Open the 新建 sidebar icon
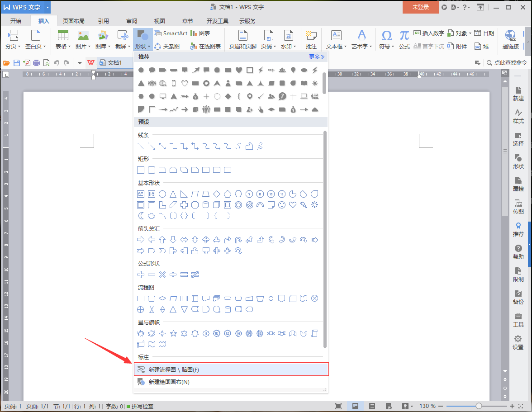 pos(518,94)
